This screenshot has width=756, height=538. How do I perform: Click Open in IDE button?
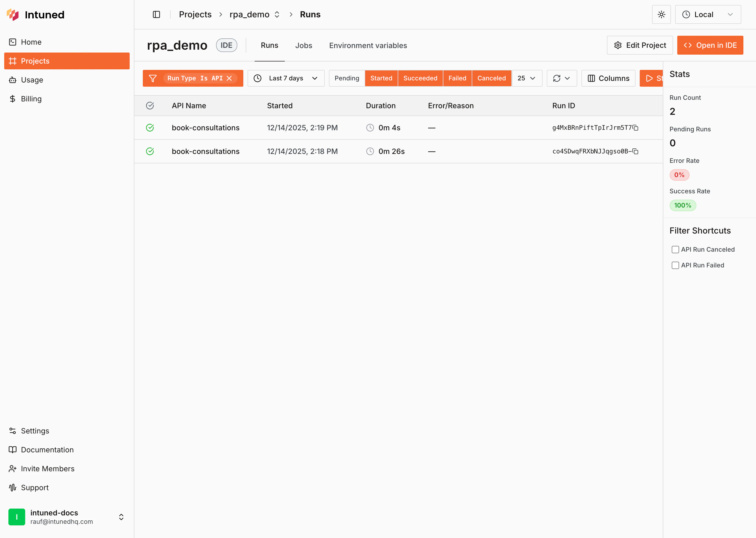click(x=710, y=45)
